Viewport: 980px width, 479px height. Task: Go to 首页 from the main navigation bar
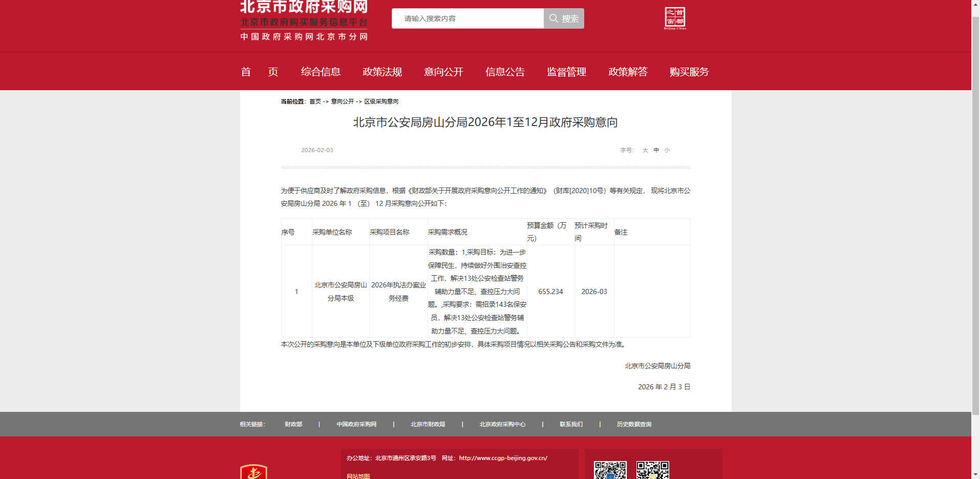[259, 72]
